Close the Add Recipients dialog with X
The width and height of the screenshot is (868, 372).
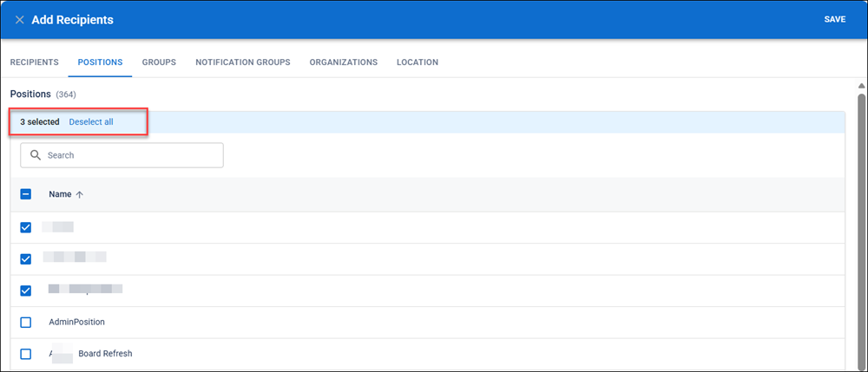coord(19,20)
